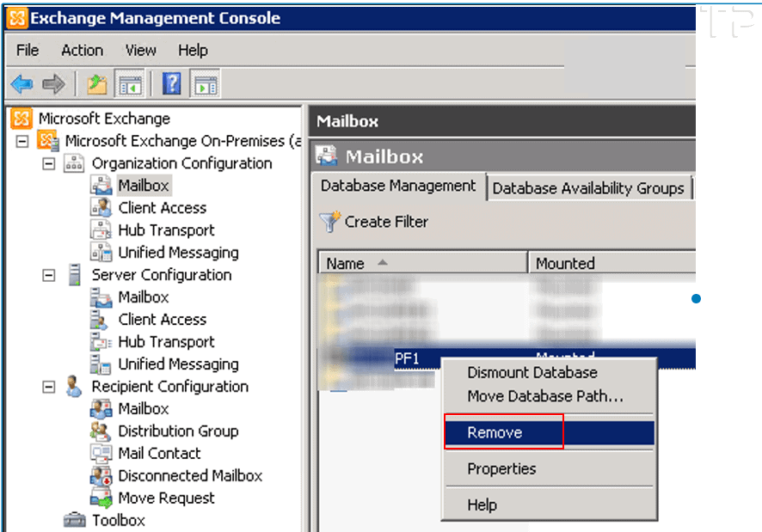Image resolution: width=762 pixels, height=532 pixels.
Task: Choose Remove from the context menu
Action: click(550, 433)
